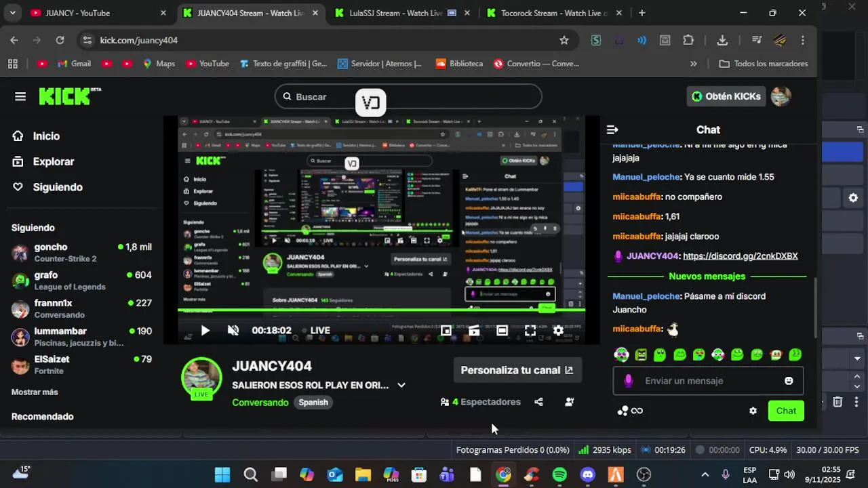Open the tab search dropdown in the browser corner
Screen dimensions: 868x488
coord(12,13)
